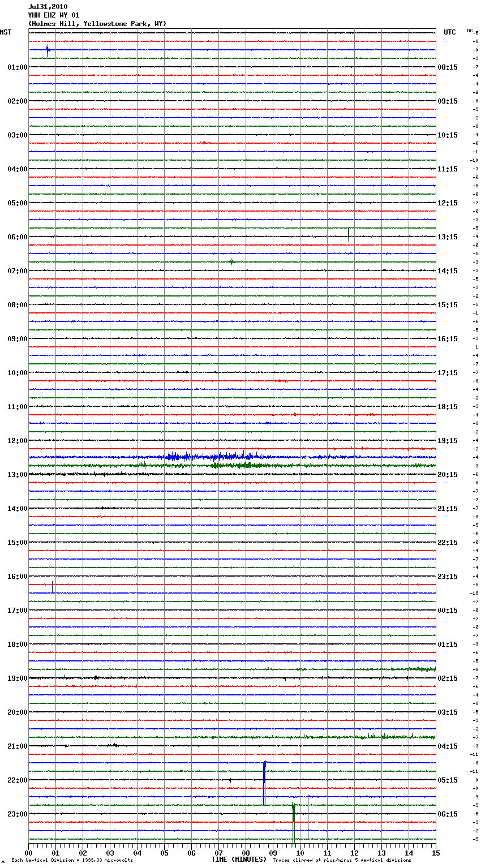Select the Each Vertical Division scale note
This screenshot has height=868, width=481.
pos(72,860)
